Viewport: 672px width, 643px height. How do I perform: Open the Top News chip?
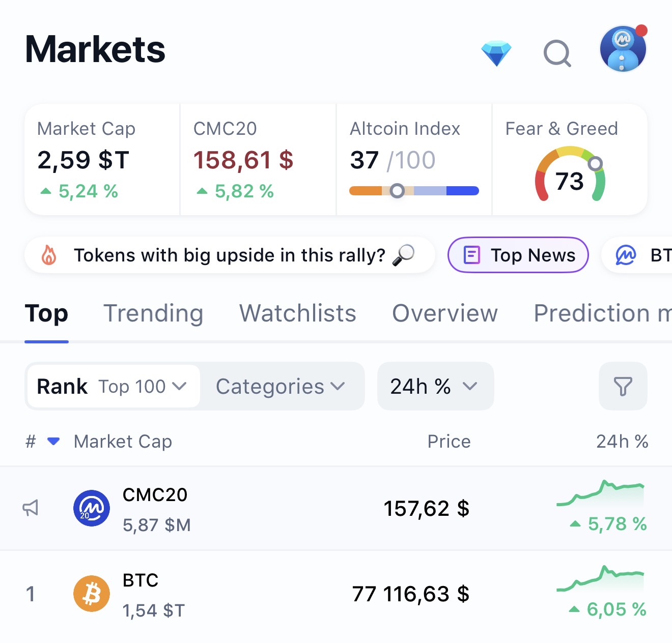tap(518, 255)
